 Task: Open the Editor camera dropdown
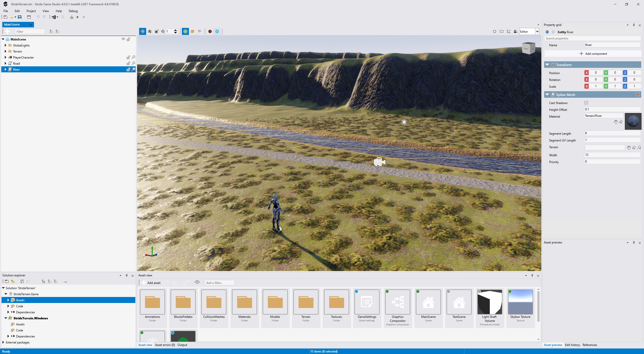click(x=537, y=31)
